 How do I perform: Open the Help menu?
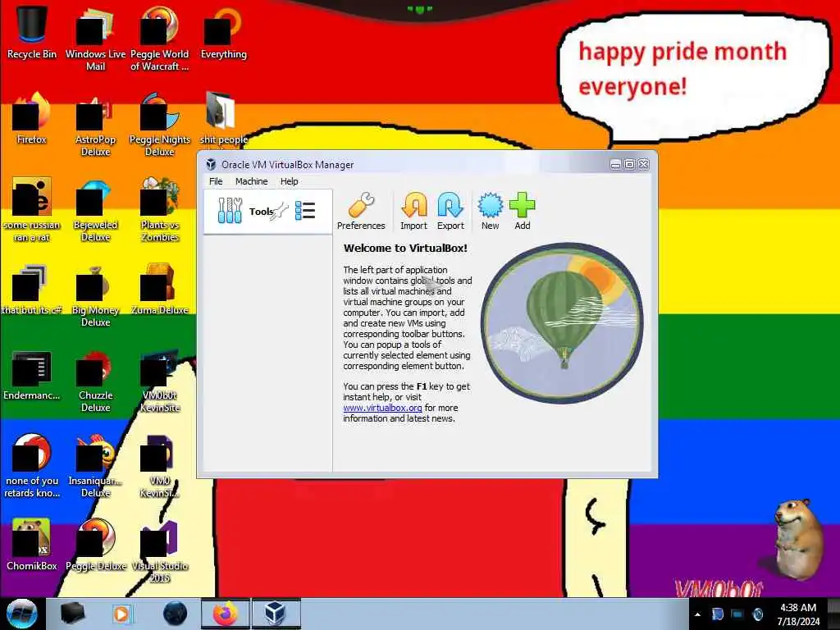[x=290, y=181]
